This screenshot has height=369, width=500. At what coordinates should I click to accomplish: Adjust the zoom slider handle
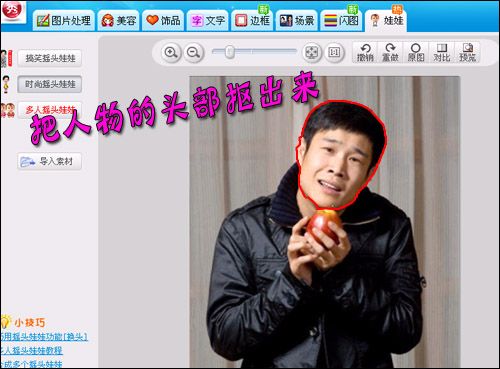point(229,52)
